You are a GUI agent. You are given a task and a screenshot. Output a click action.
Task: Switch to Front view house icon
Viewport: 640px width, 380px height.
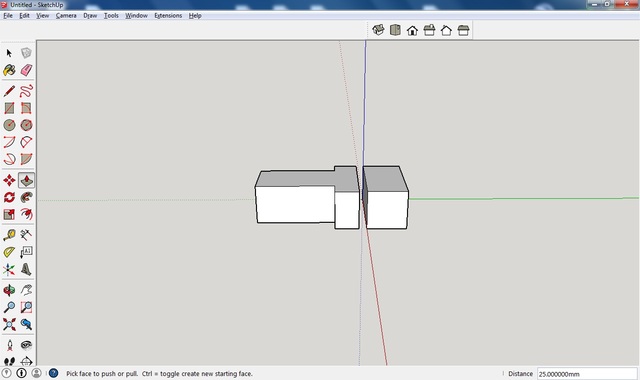point(412,30)
